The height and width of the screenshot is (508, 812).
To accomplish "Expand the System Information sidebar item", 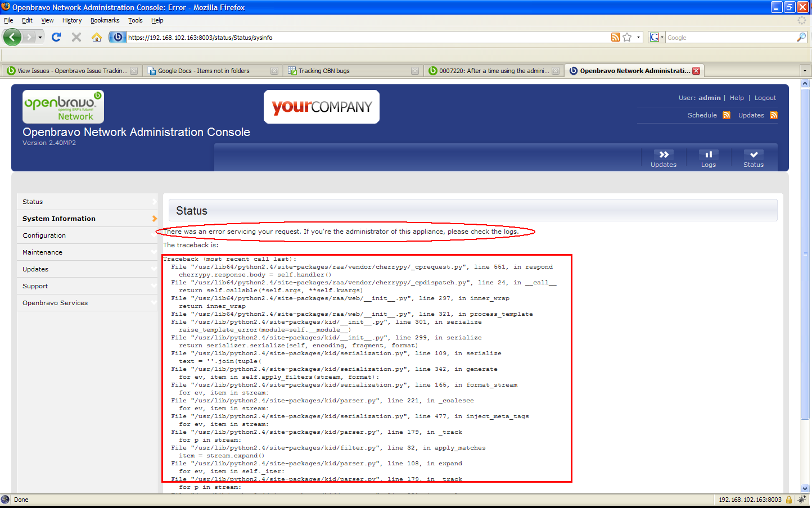I will click(x=155, y=219).
